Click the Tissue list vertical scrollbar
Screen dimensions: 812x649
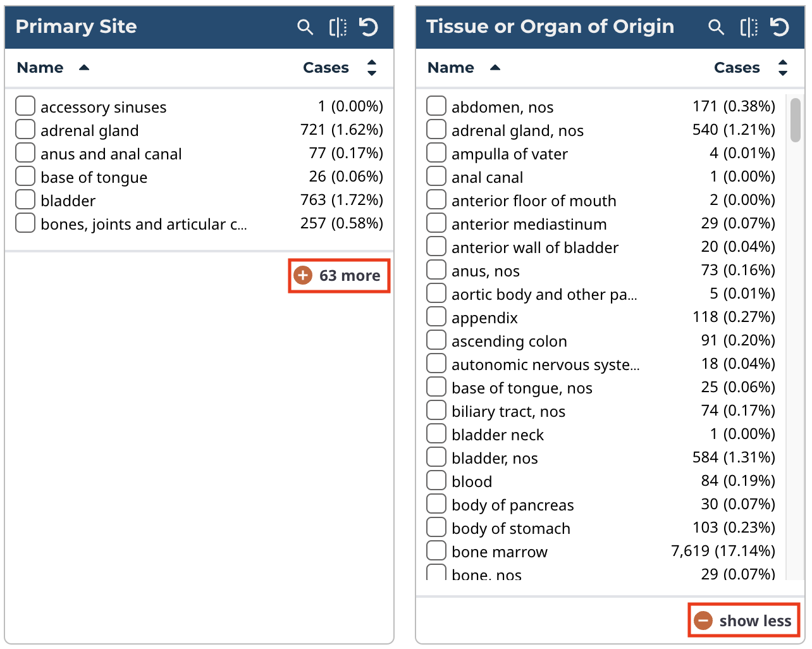tap(796, 120)
